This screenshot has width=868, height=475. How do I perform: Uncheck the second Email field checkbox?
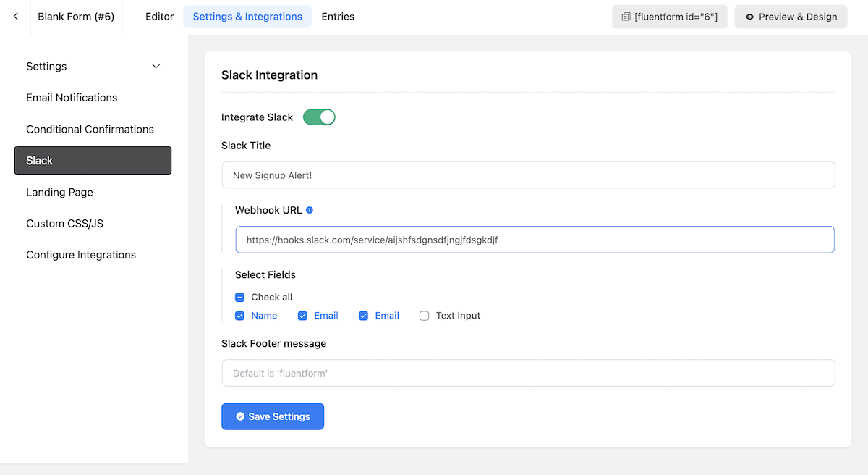point(363,316)
